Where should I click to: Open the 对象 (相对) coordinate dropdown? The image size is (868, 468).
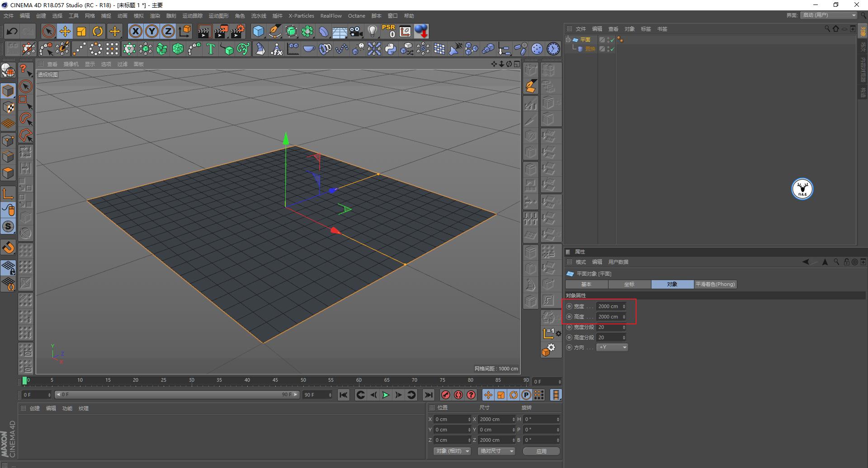(x=452, y=451)
